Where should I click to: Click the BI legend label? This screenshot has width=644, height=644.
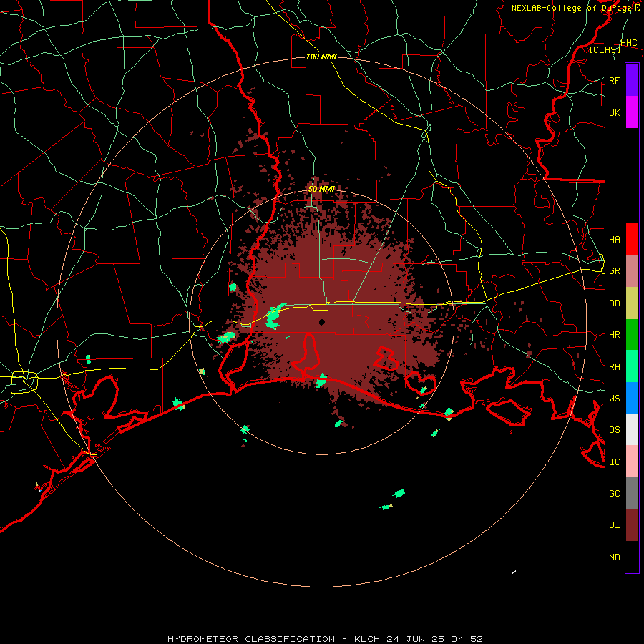(615, 525)
